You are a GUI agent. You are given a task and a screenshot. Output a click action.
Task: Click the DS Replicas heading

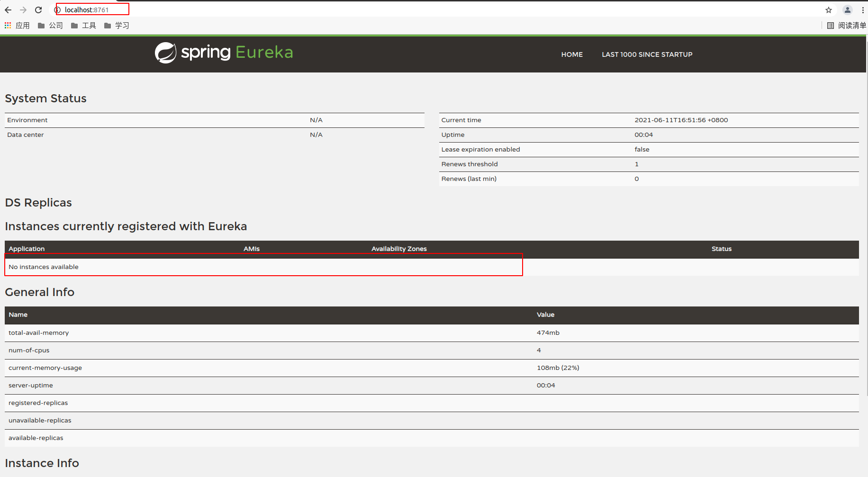pyautogui.click(x=38, y=203)
